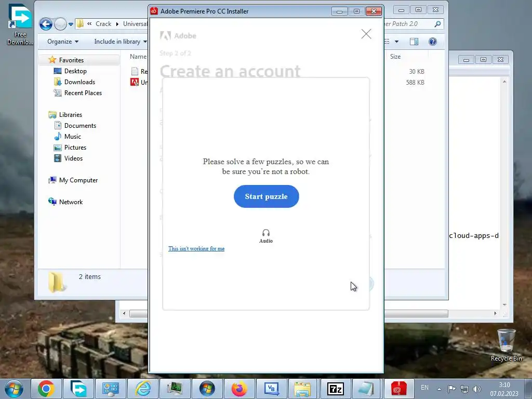The image size is (532, 399).
Task: Select Favorites in the navigation pane
Action: (x=71, y=60)
